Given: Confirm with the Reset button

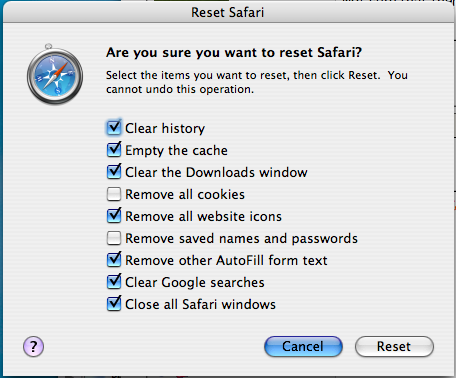Looking at the screenshot, I should (x=394, y=346).
